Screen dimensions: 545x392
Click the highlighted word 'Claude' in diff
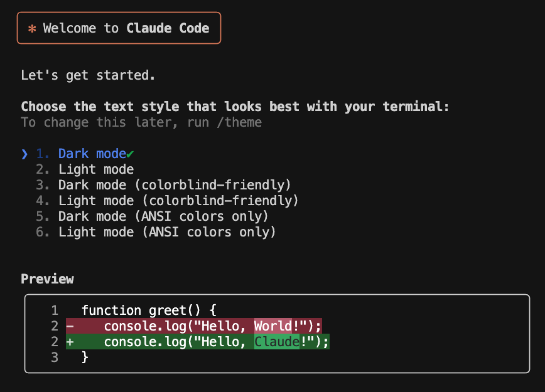point(277,342)
